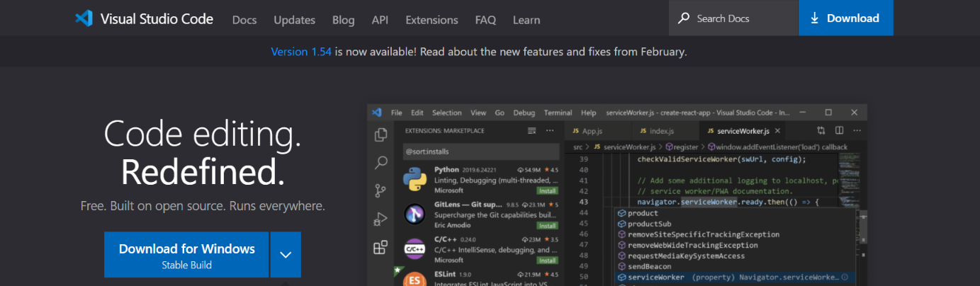Open the Source Control view
The width and height of the screenshot is (980, 286).
click(381, 190)
